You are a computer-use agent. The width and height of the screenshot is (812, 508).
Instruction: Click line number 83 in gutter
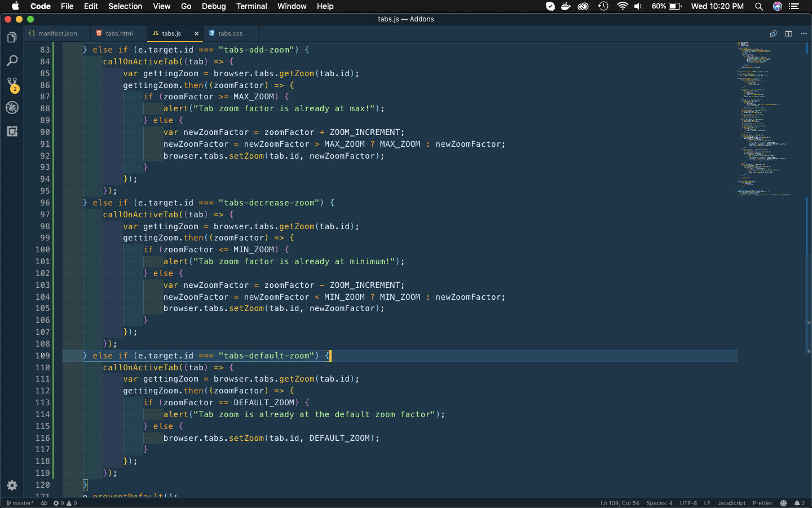[45, 50]
